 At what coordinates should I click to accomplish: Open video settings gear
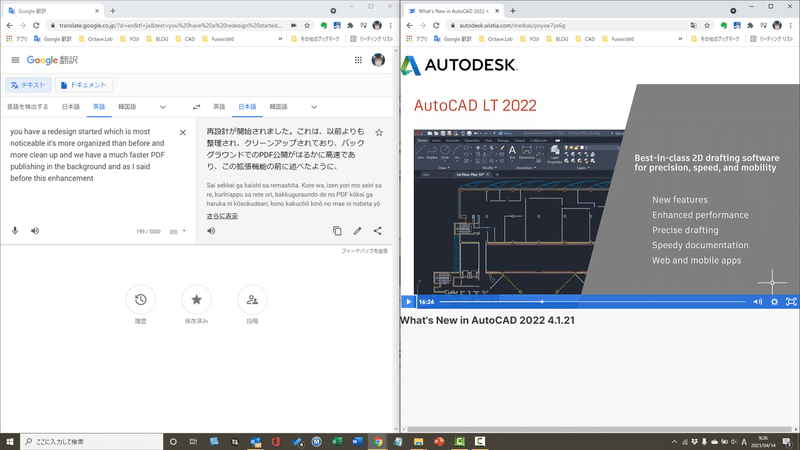click(x=774, y=302)
